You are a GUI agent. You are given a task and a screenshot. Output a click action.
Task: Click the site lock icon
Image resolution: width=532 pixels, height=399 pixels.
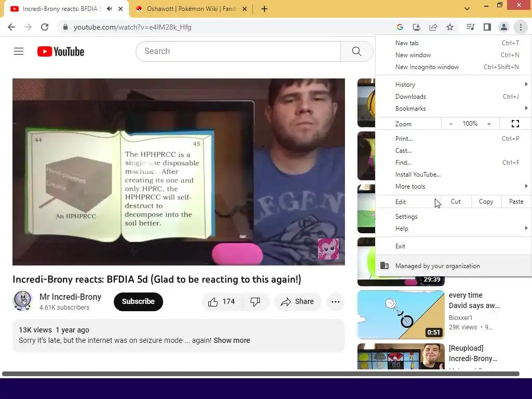(x=65, y=27)
